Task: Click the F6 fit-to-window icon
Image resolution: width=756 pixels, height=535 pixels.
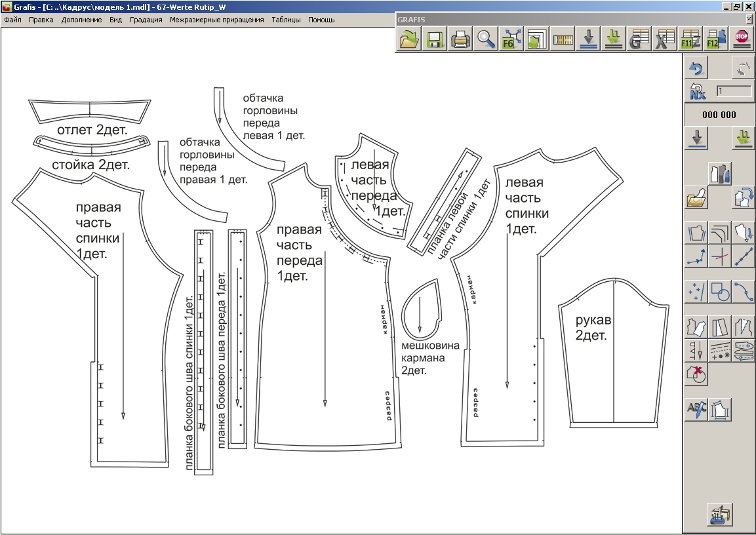Action: 511,39
